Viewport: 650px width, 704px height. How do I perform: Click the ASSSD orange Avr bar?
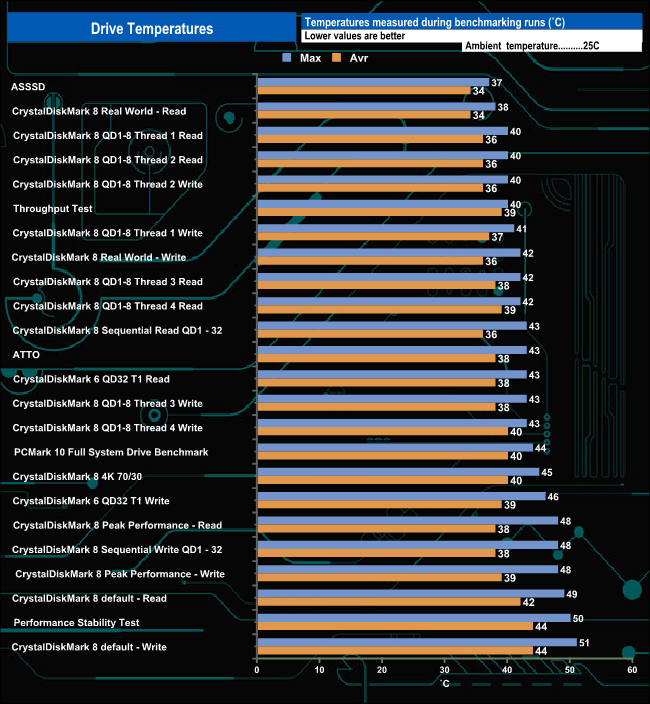(364, 90)
